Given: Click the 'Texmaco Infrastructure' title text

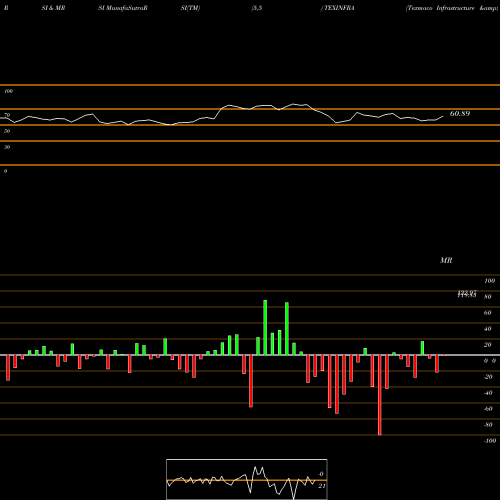Looking at the screenshot, I should click(440, 8).
